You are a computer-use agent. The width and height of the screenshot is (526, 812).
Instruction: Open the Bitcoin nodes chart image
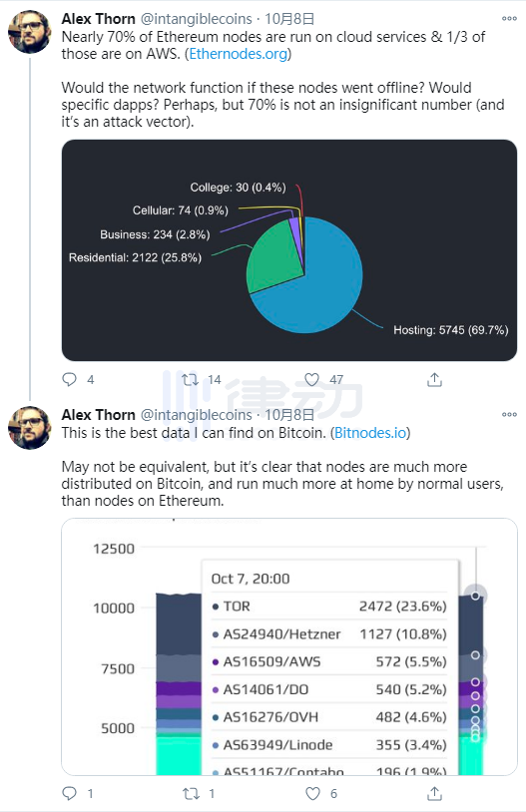click(289, 646)
